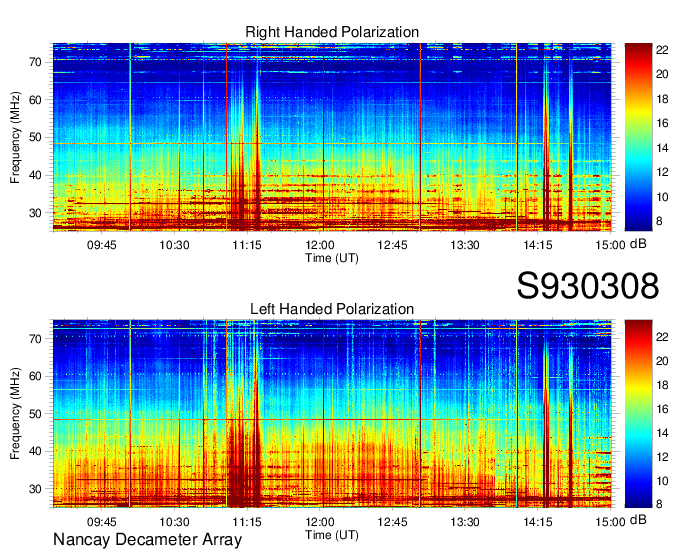Click "Frequency (MHz)" axis label of Right Handed plot

click(15, 137)
